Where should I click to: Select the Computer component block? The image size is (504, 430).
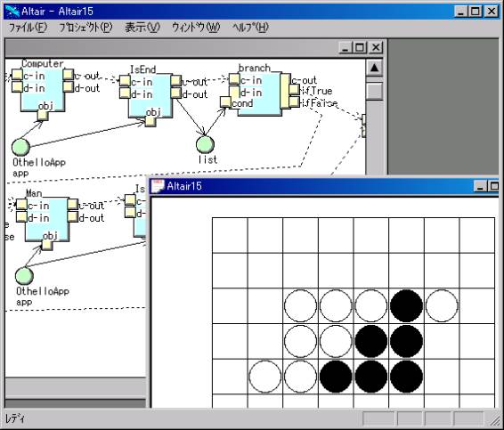[x=43, y=90]
